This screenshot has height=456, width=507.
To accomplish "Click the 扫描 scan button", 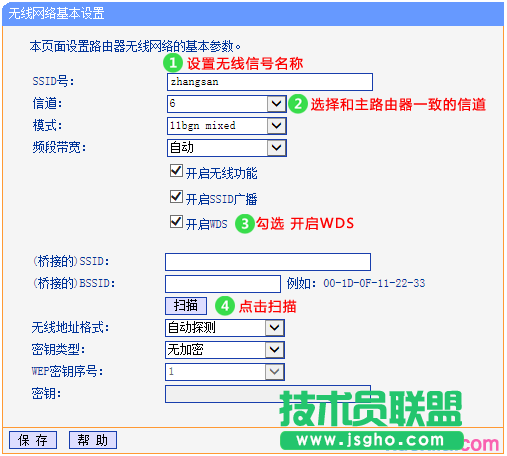I will (186, 306).
